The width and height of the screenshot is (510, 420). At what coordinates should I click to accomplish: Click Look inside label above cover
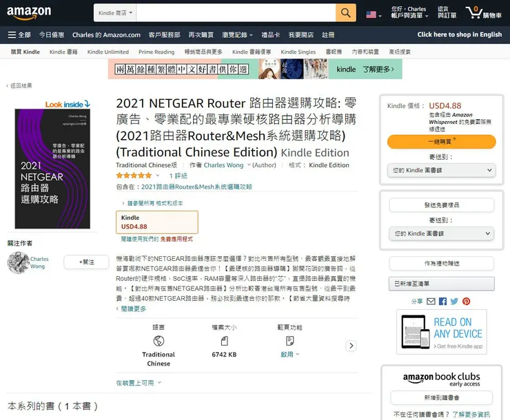pyautogui.click(x=68, y=104)
